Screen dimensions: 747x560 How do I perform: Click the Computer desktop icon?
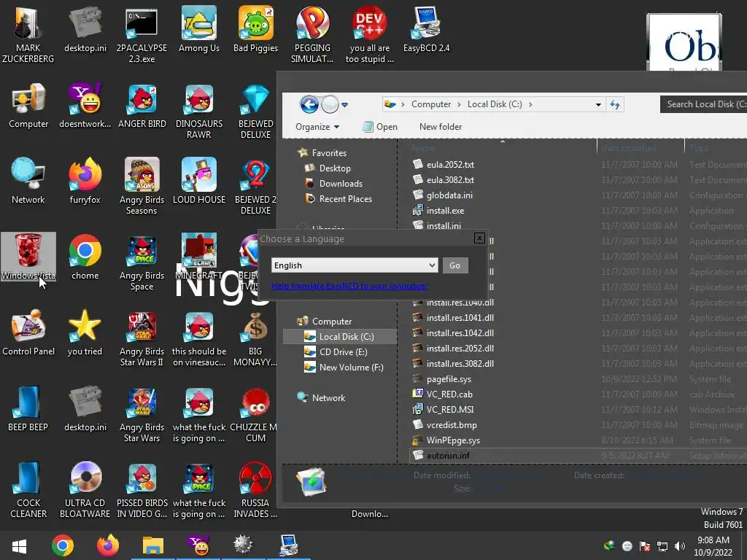click(x=28, y=106)
